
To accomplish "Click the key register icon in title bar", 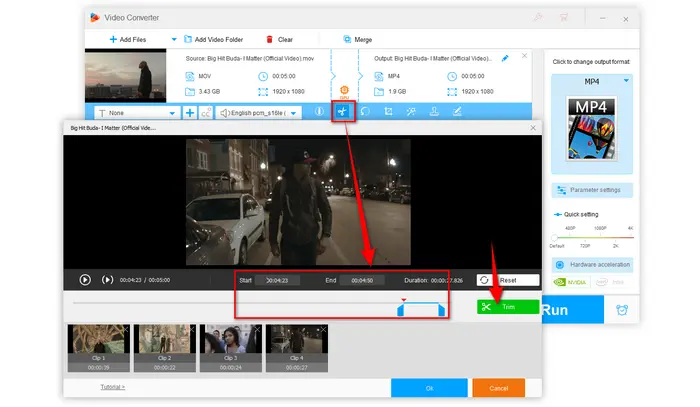I will pos(538,18).
